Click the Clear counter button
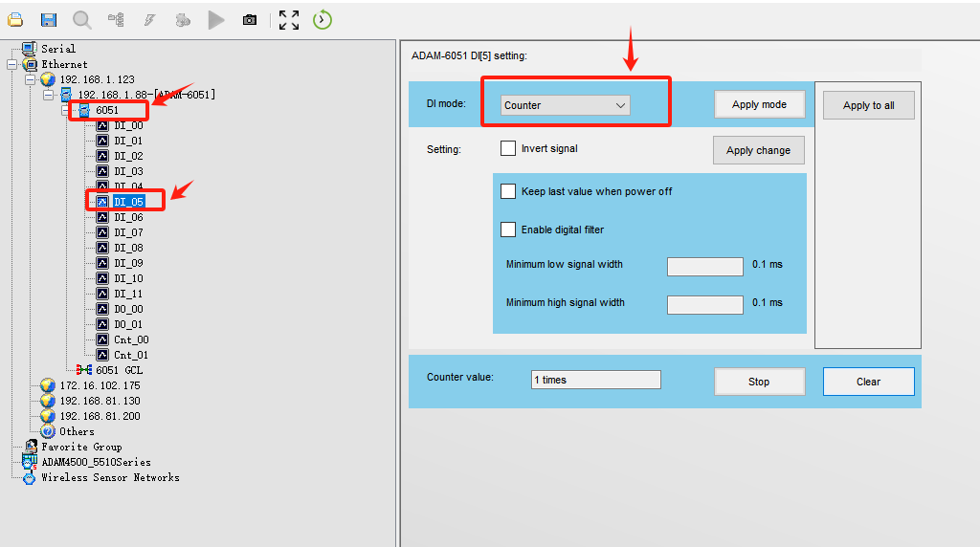 pyautogui.click(x=868, y=382)
